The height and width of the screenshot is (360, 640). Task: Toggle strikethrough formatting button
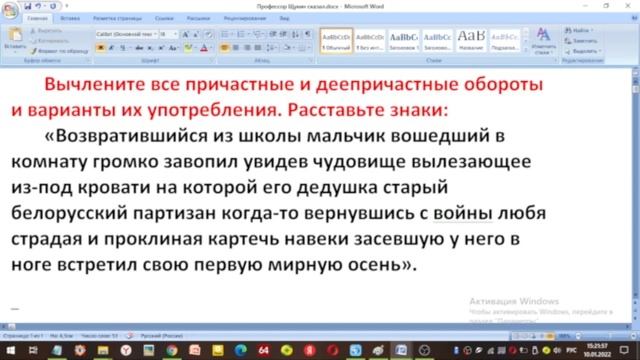(x=139, y=48)
